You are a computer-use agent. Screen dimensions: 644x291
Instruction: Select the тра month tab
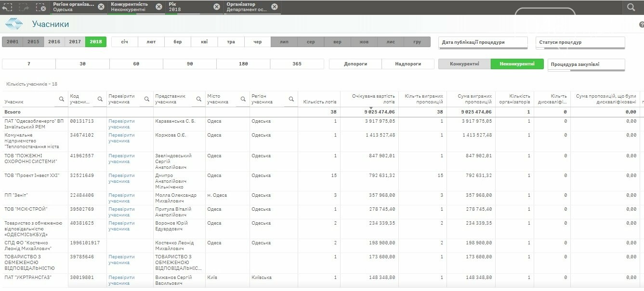pyautogui.click(x=231, y=42)
